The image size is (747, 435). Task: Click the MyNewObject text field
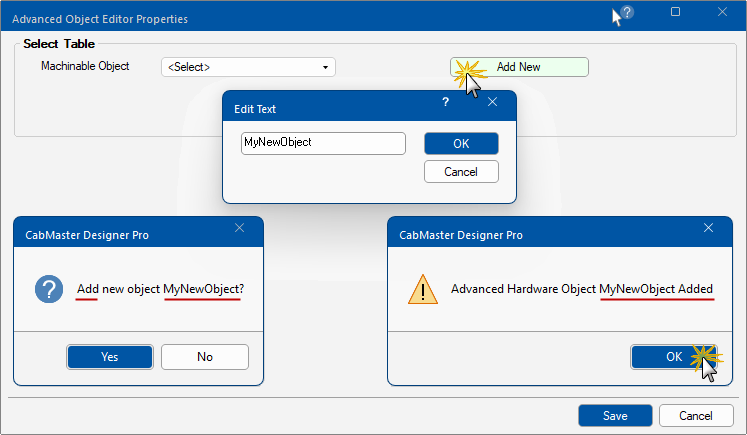(323, 143)
